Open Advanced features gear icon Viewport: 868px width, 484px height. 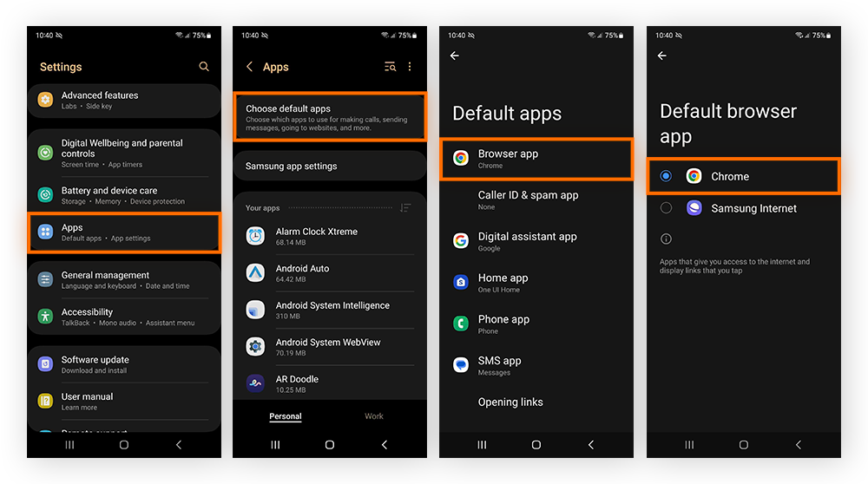pyautogui.click(x=45, y=100)
